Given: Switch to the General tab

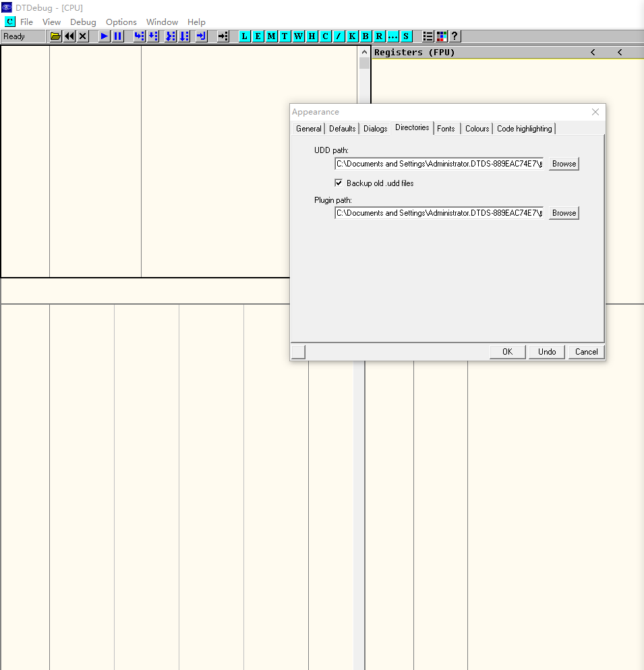Looking at the screenshot, I should point(308,129).
